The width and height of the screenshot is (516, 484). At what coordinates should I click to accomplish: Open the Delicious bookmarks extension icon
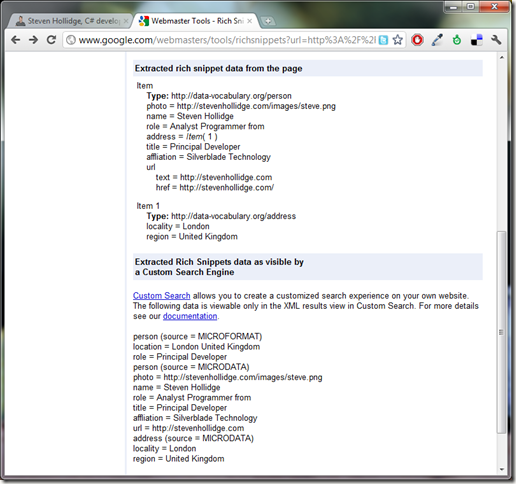tap(477, 40)
